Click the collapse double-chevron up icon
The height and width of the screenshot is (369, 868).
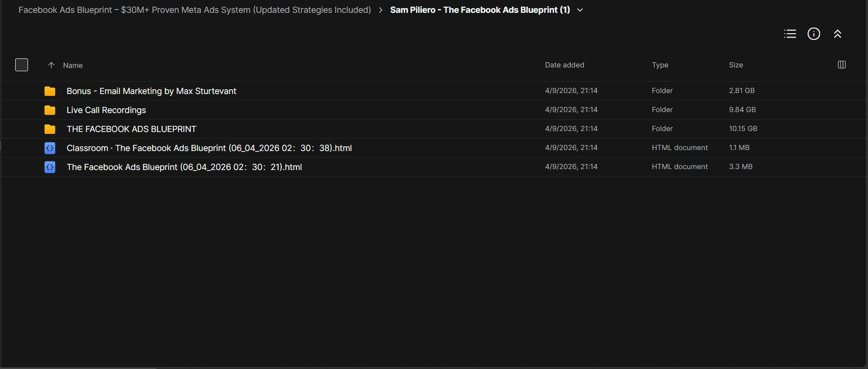click(x=838, y=34)
